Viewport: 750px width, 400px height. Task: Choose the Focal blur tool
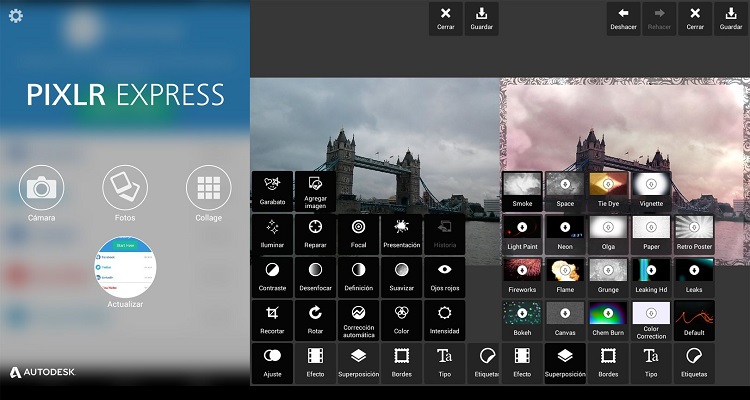click(x=358, y=234)
